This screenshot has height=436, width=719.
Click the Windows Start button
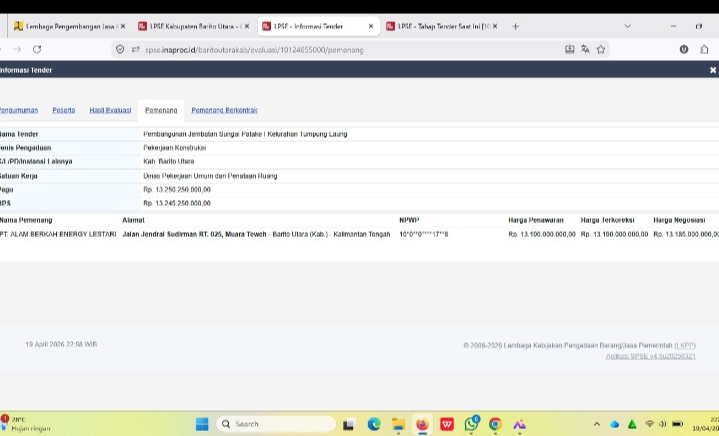pos(201,424)
